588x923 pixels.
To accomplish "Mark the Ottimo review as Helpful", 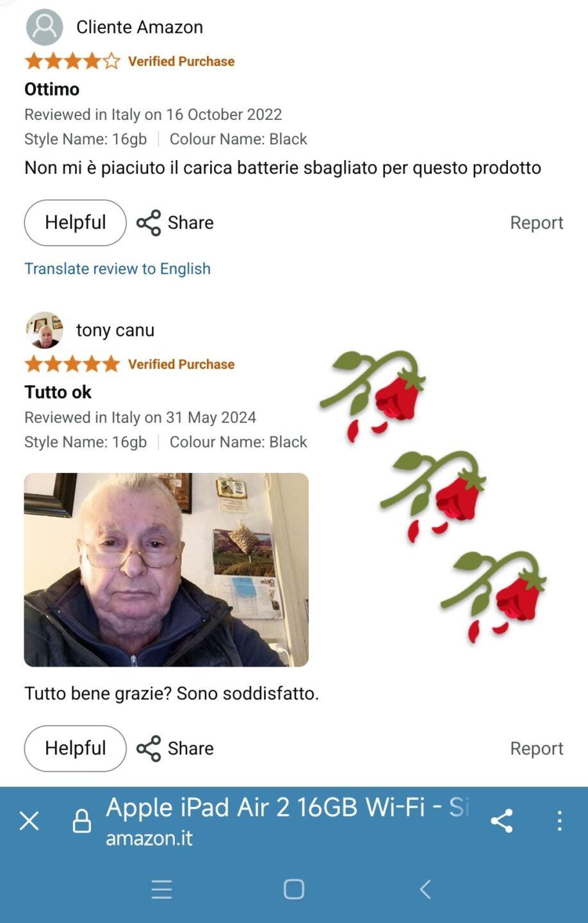I will (76, 223).
